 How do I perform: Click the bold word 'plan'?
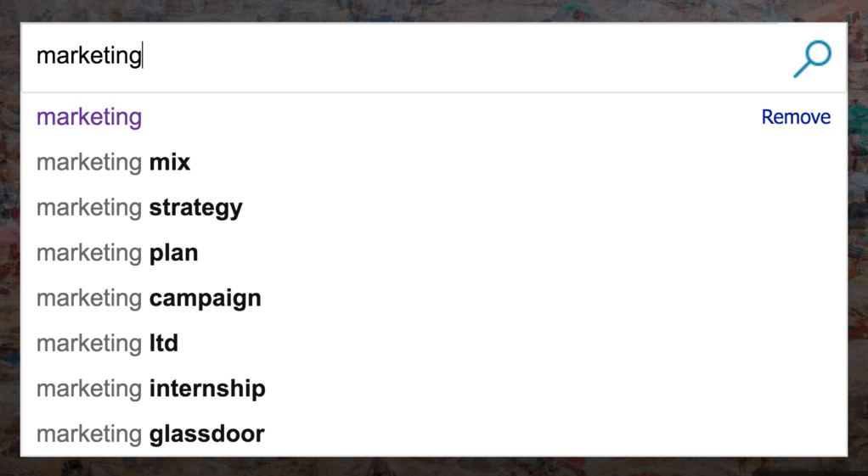[x=174, y=253]
